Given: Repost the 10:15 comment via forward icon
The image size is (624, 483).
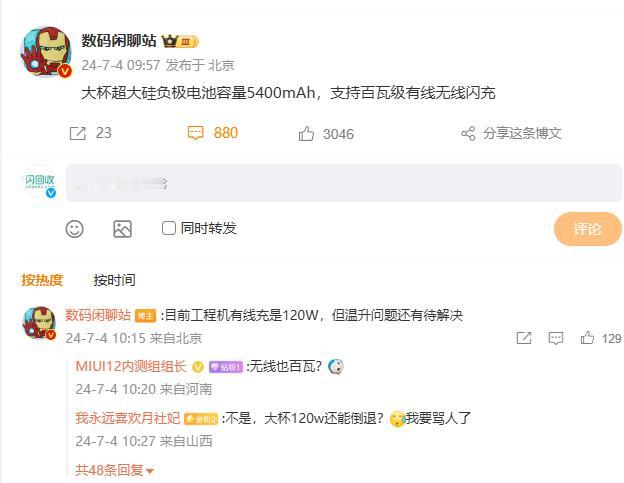Looking at the screenshot, I should (524, 338).
